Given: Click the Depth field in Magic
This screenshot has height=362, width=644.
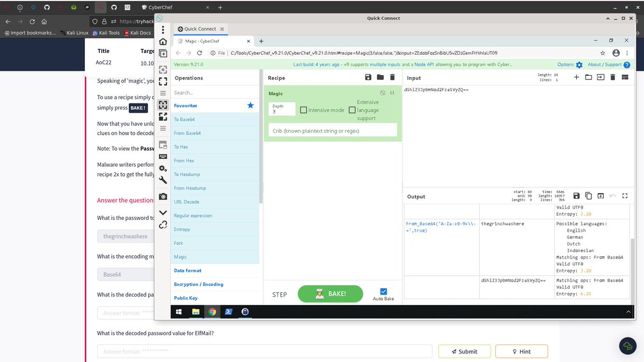Looking at the screenshot, I should tap(282, 109).
